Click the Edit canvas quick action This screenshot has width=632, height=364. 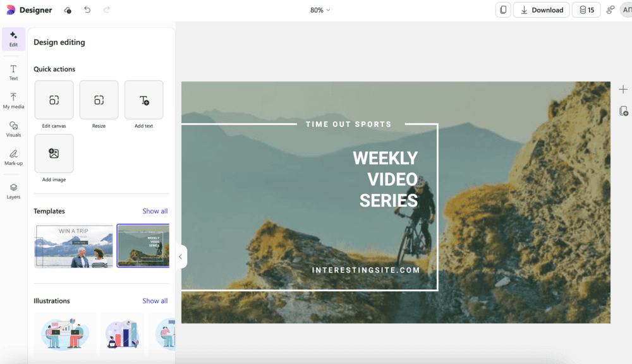click(54, 100)
